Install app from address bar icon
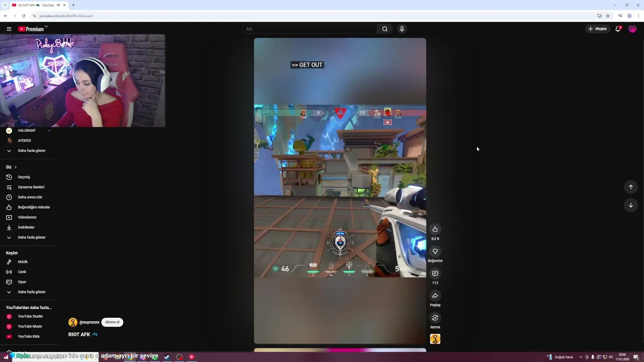This screenshot has width=644, height=362. [599, 16]
